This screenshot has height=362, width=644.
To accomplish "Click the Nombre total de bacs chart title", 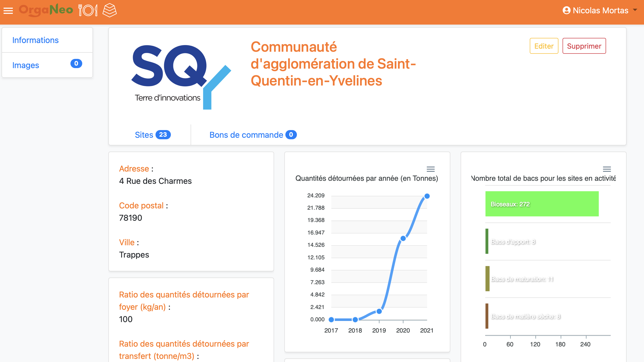I will pos(543,178).
